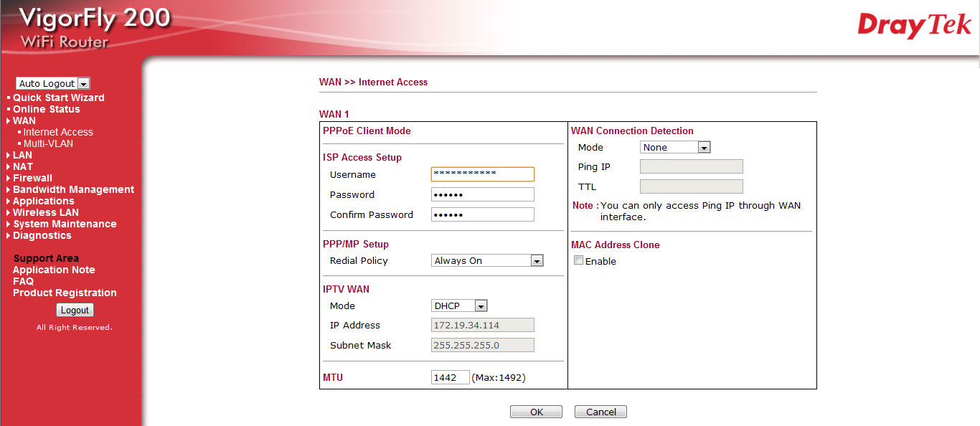The image size is (980, 426).
Task: Click the WAN >> Internet Access heading
Action: [x=373, y=82]
